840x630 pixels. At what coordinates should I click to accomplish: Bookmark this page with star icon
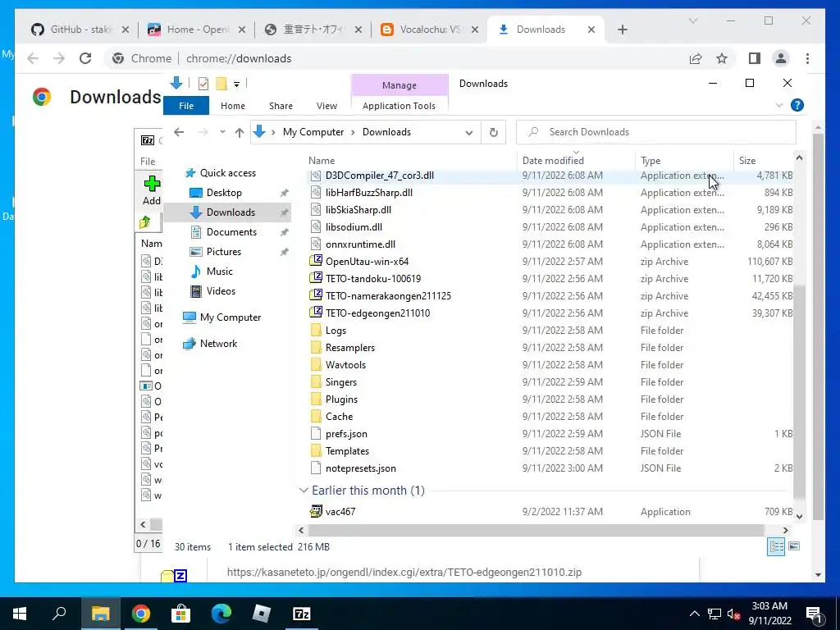(722, 58)
